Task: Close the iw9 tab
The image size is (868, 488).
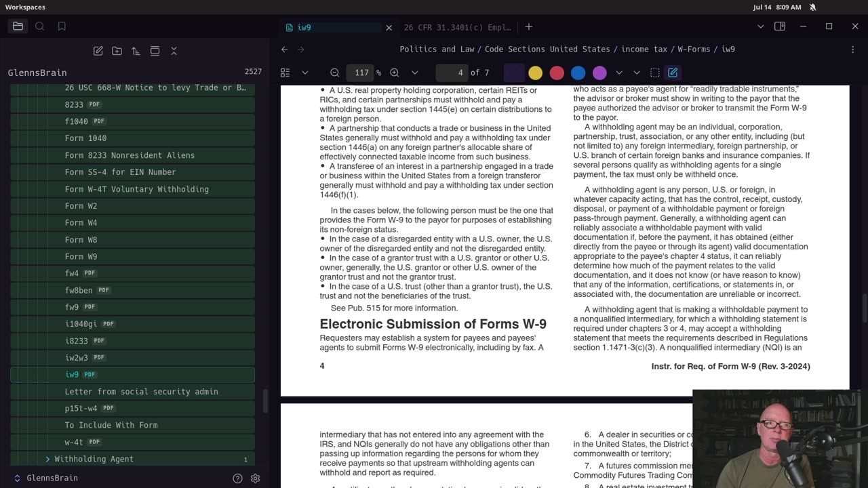Action: 389,28
